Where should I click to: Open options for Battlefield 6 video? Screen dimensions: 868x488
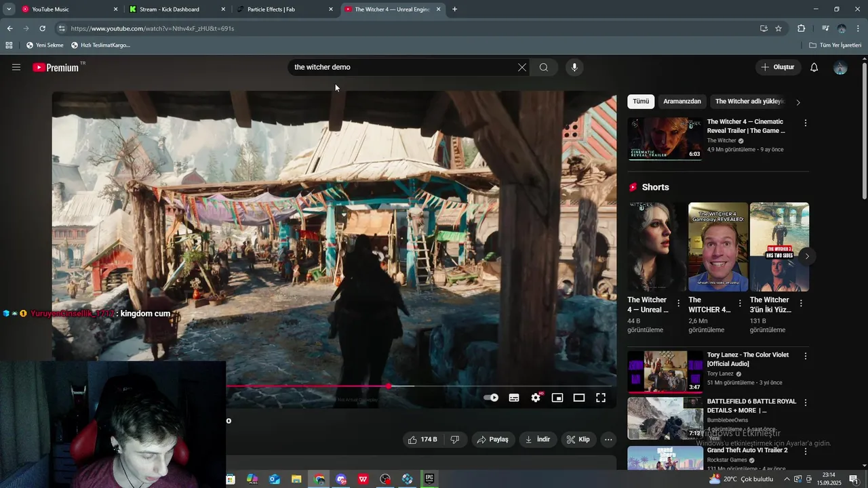tap(806, 403)
